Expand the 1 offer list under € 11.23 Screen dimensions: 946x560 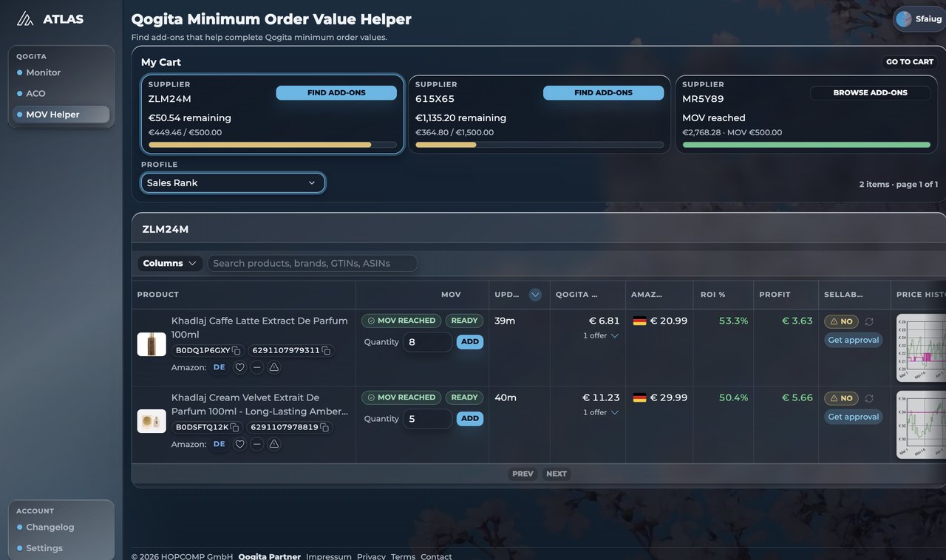click(x=600, y=412)
